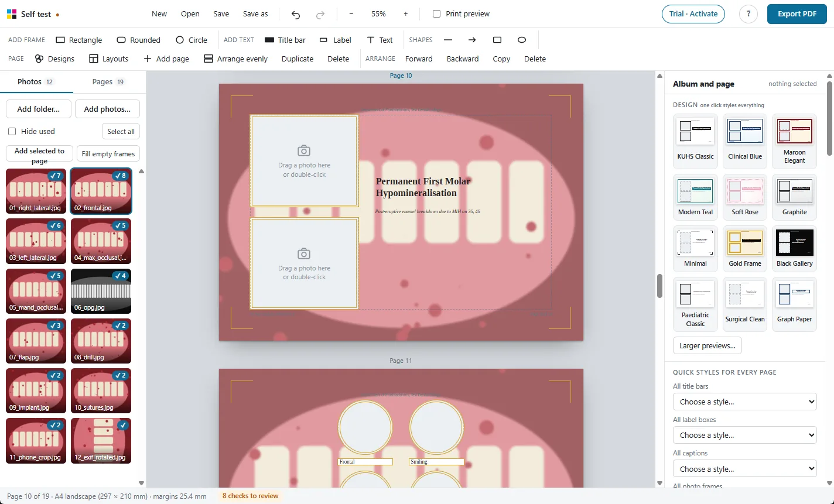Open the page Layouts option
834x504 pixels.
pyautogui.click(x=108, y=59)
